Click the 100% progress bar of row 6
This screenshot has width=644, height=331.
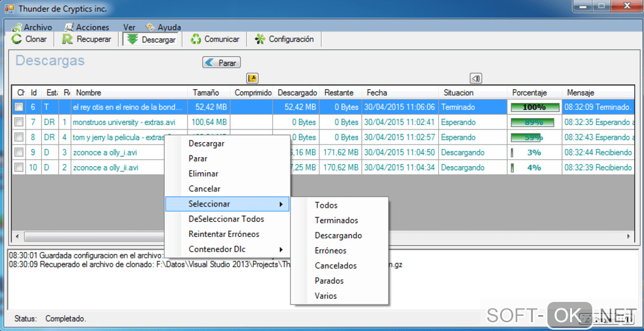tap(535, 107)
